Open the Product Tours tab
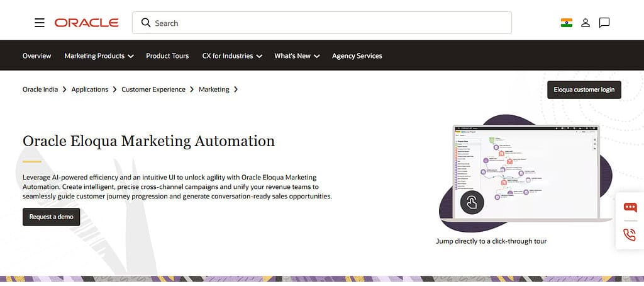The height and width of the screenshot is (286, 644). point(167,55)
